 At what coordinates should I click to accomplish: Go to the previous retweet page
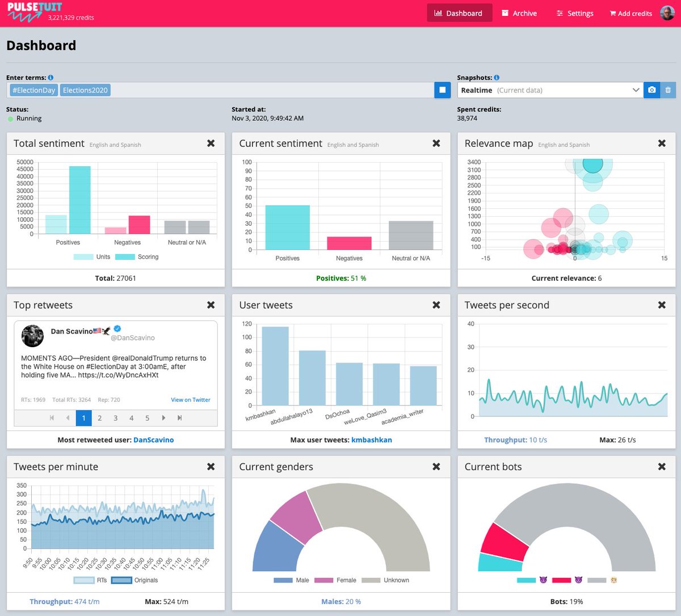tap(68, 418)
